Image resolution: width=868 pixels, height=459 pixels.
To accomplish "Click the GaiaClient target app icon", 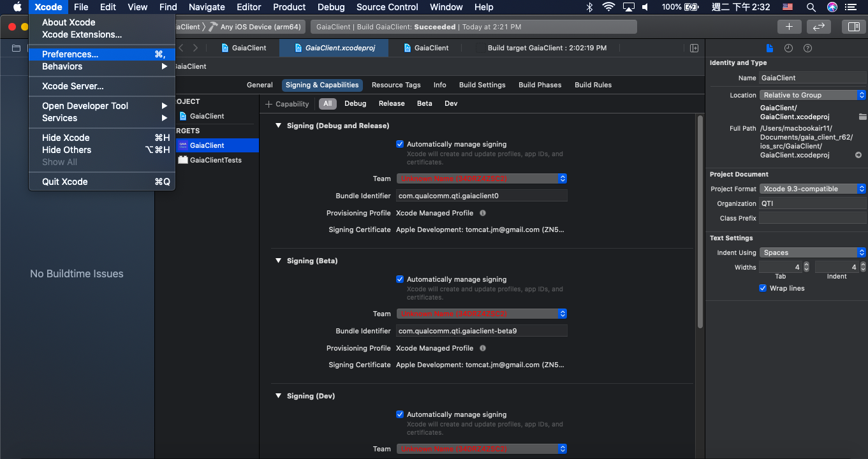I will coord(183,145).
